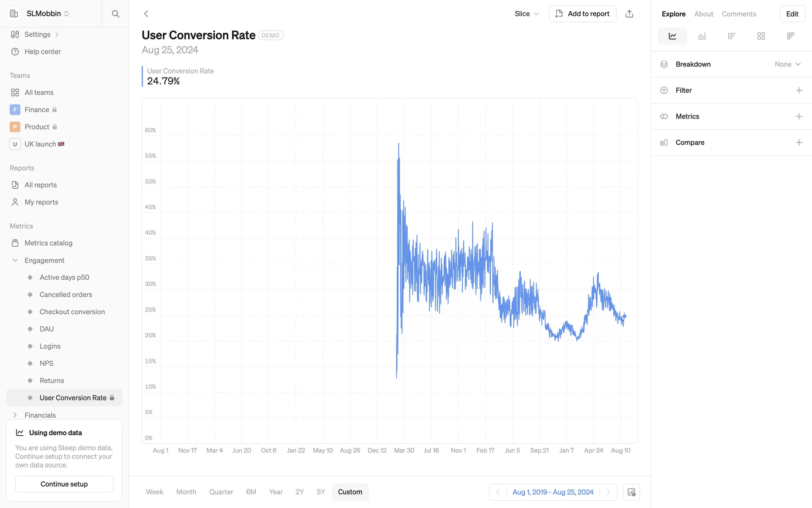Select the horizontal bar chart icon
The width and height of the screenshot is (812, 508).
tap(732, 36)
